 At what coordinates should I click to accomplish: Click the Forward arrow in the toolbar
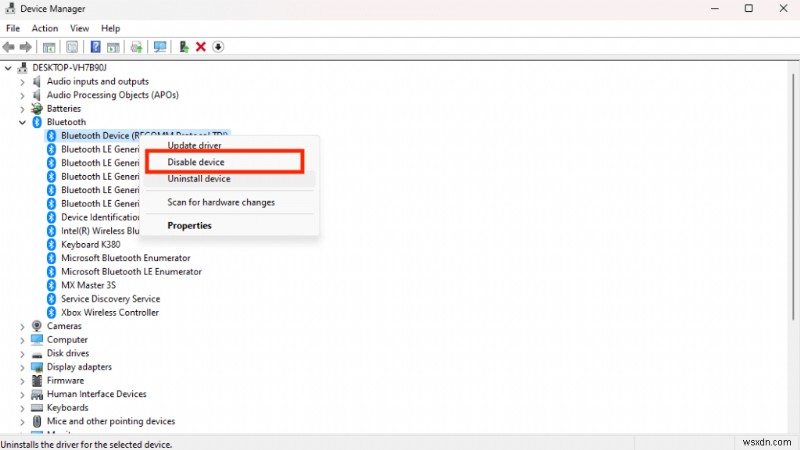pyautogui.click(x=26, y=47)
